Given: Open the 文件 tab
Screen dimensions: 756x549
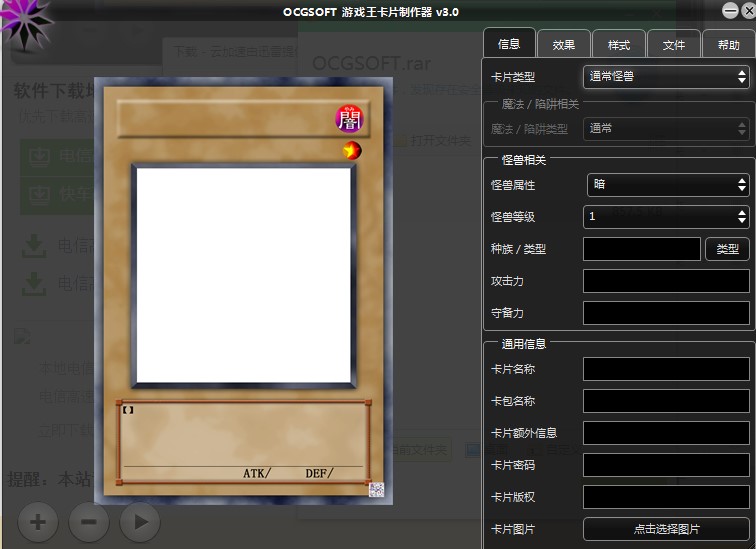Looking at the screenshot, I should 673,44.
